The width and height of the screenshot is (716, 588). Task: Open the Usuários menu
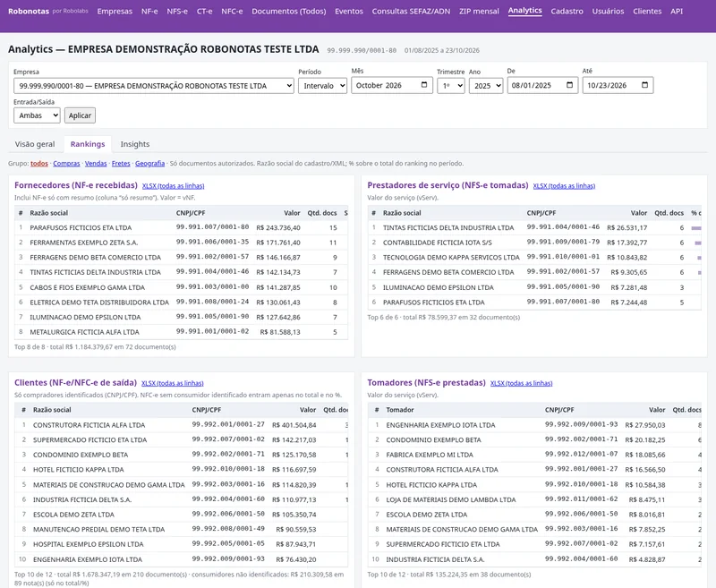tap(608, 11)
